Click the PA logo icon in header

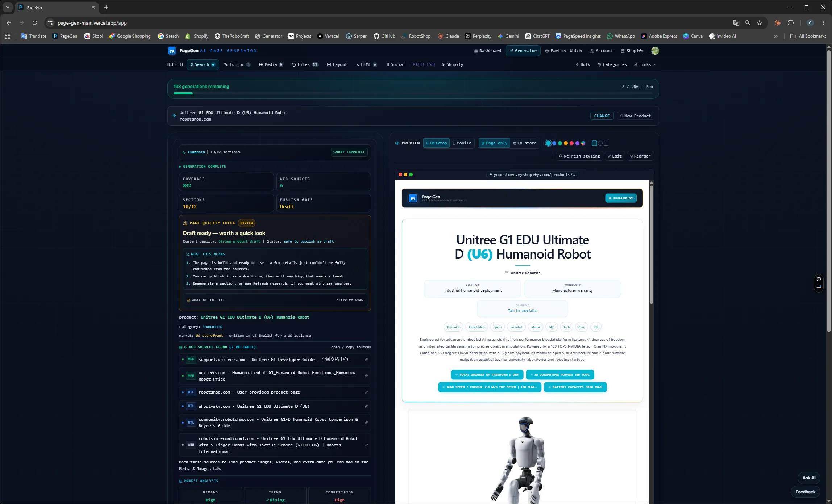pos(172,51)
